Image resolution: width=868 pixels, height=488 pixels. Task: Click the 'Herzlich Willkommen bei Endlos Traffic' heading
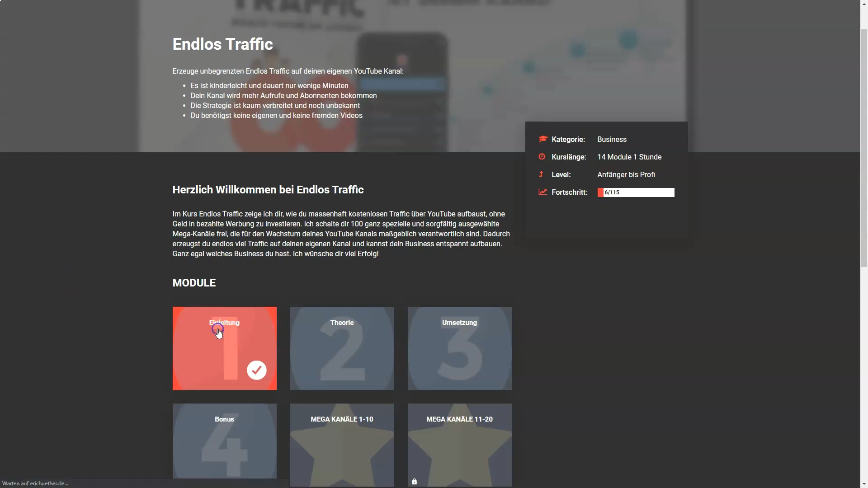pos(268,190)
